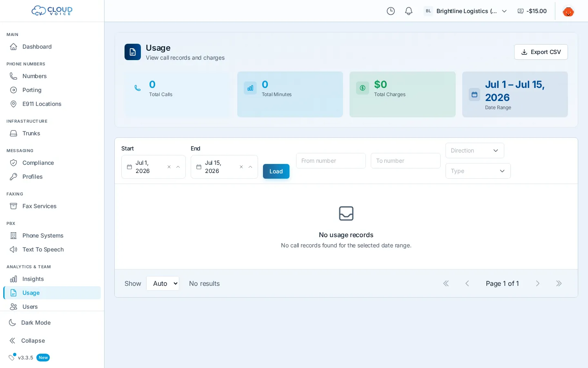This screenshot has width=588, height=368.
Task: Clear the End date
Action: [241, 167]
